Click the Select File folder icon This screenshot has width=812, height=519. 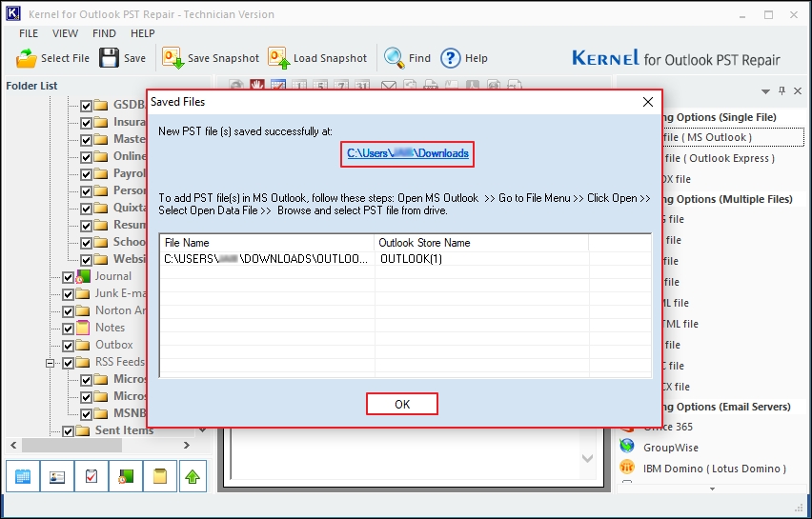pos(27,58)
